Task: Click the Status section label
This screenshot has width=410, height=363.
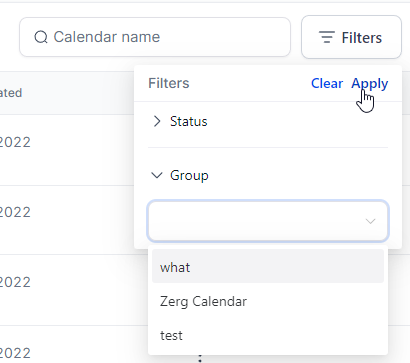Action: click(x=189, y=121)
